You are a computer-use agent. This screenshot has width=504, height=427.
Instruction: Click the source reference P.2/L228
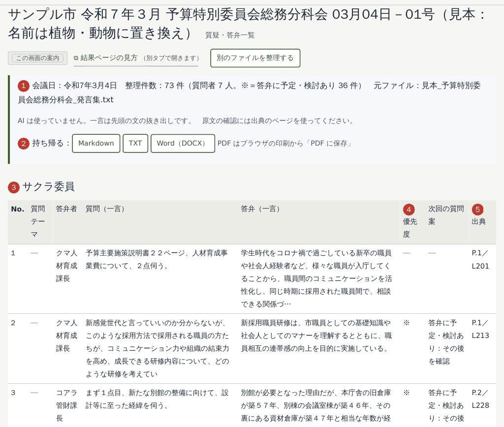pyautogui.click(x=480, y=399)
